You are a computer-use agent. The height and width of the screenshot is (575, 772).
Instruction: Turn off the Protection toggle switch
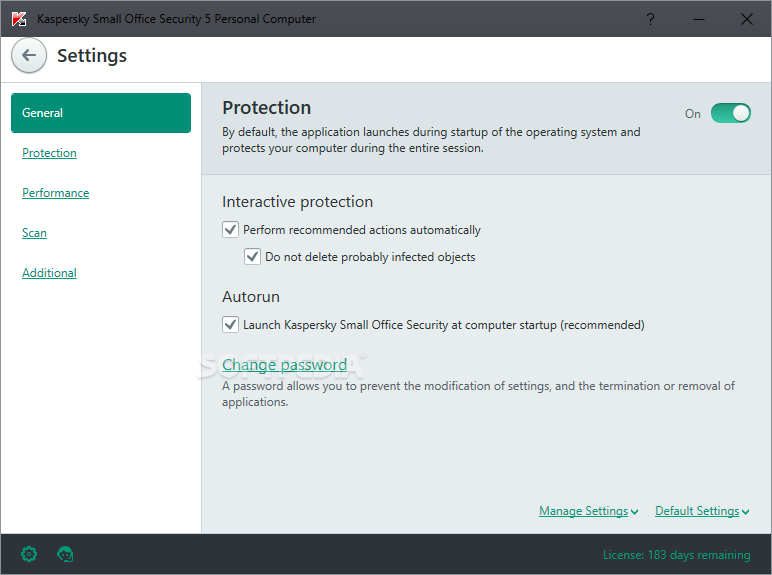point(731,113)
